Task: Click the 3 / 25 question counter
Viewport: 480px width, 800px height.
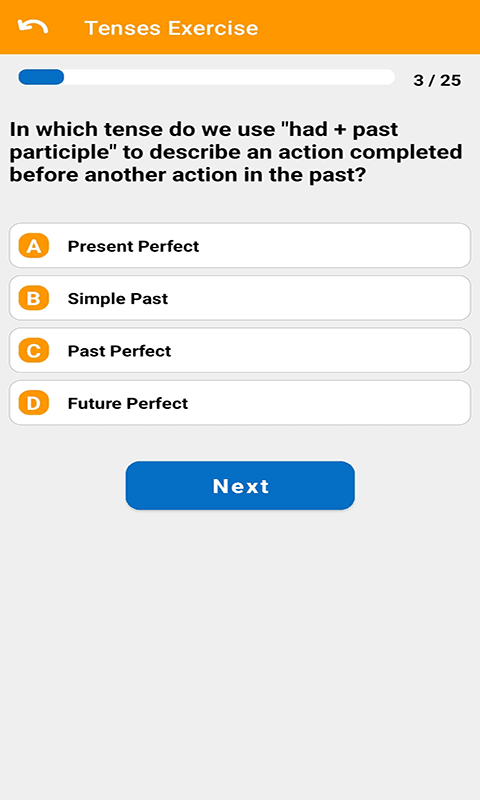Action: pyautogui.click(x=437, y=81)
